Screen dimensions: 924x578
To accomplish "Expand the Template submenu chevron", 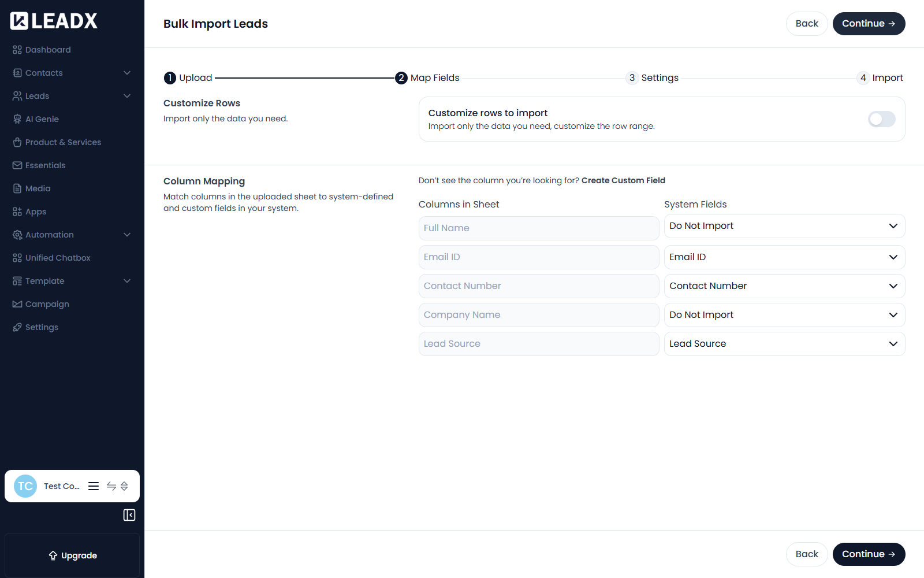I will click(127, 281).
